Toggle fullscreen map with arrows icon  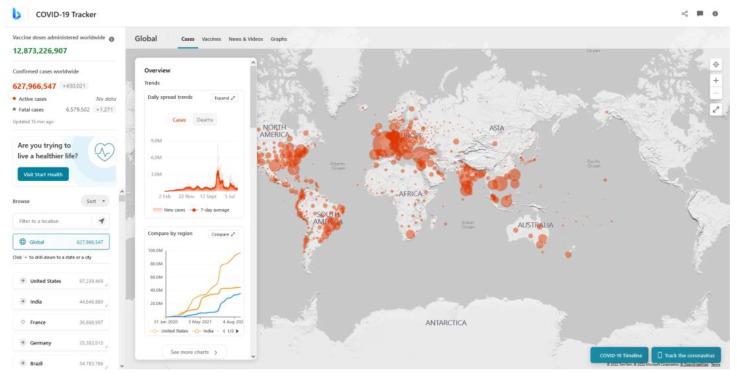point(715,110)
